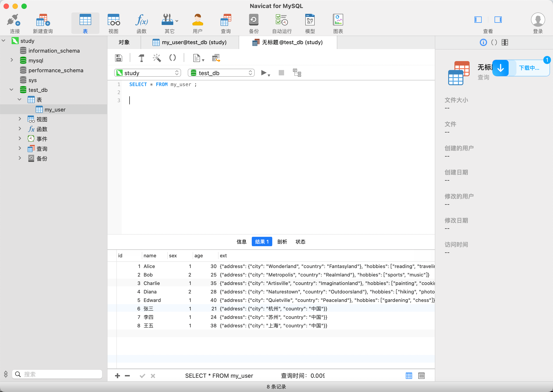Open the 剖析 result tab
This screenshot has width=553, height=392.
point(282,242)
